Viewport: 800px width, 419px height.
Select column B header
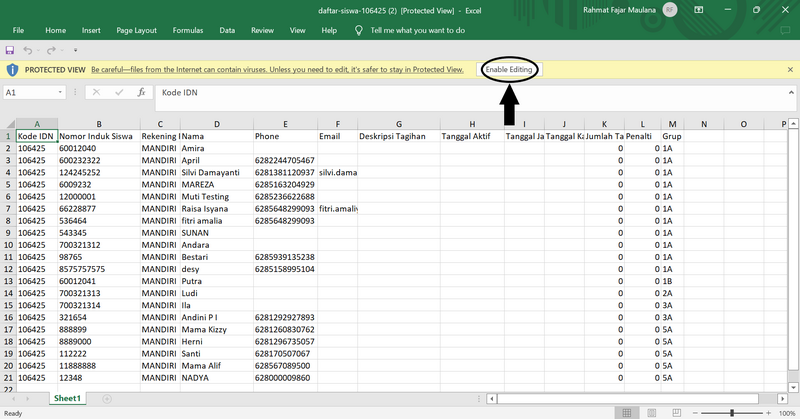click(x=99, y=124)
